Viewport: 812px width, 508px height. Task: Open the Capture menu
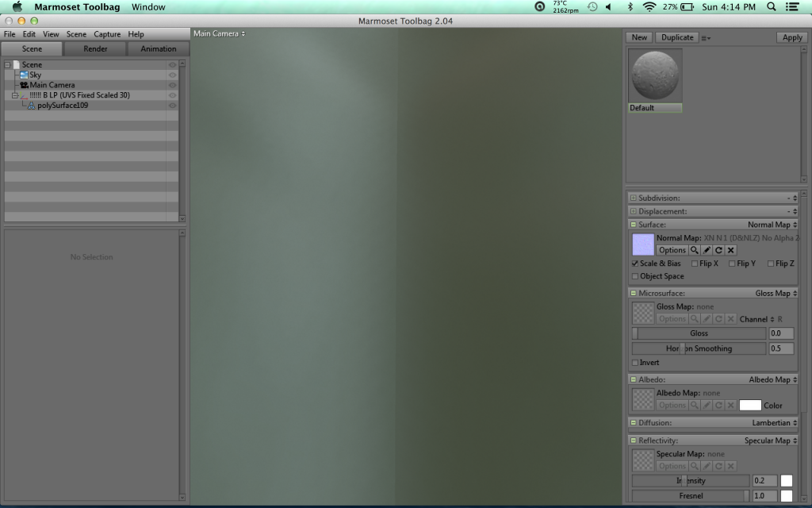click(106, 34)
